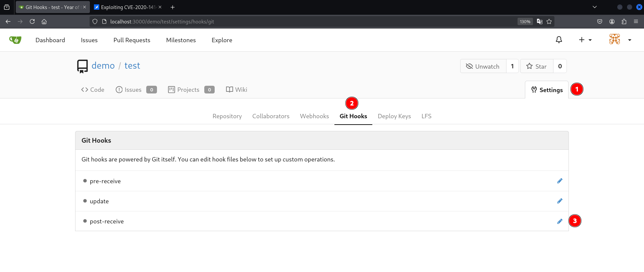The height and width of the screenshot is (272, 644).
Task: Click the translate page icon in address bar
Action: [x=539, y=21]
